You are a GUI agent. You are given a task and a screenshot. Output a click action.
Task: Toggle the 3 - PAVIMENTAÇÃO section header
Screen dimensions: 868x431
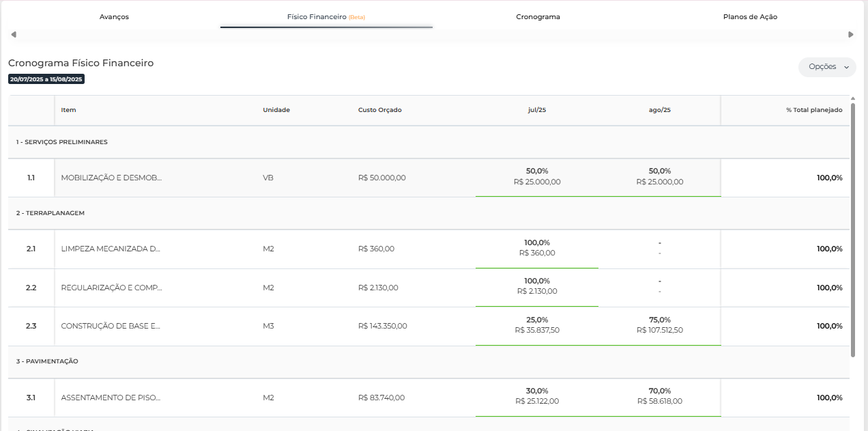47,361
